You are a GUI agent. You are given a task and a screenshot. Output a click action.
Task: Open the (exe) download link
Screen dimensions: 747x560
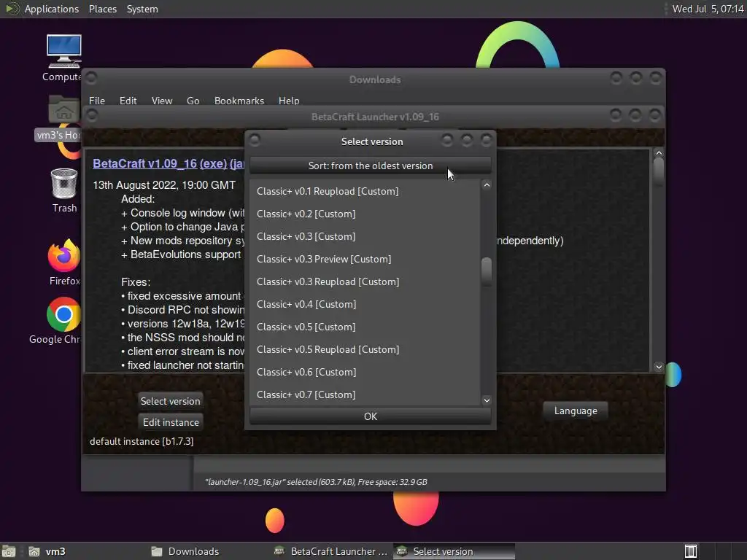click(213, 163)
